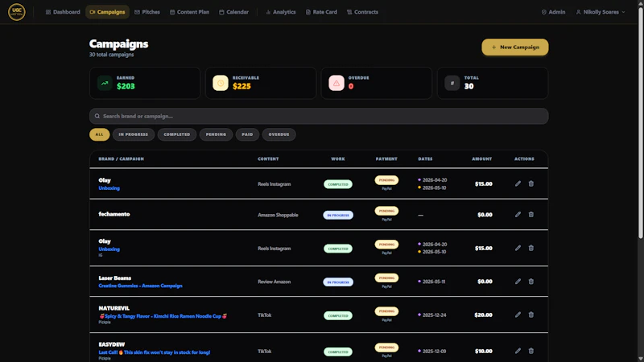Click the page vertical scrollbar
This screenshot has width=644, height=362.
pyautogui.click(x=641, y=123)
